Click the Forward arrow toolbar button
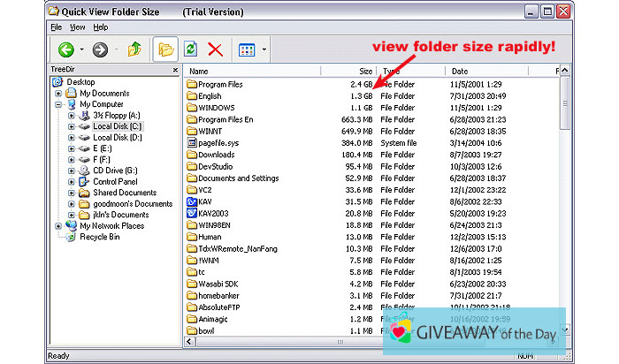The height and width of the screenshot is (364, 619). coord(99,49)
